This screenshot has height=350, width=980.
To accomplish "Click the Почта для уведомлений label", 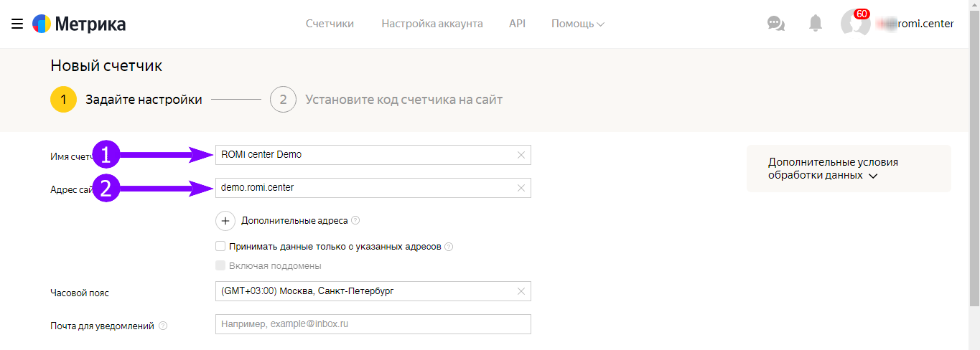I will 102,326.
